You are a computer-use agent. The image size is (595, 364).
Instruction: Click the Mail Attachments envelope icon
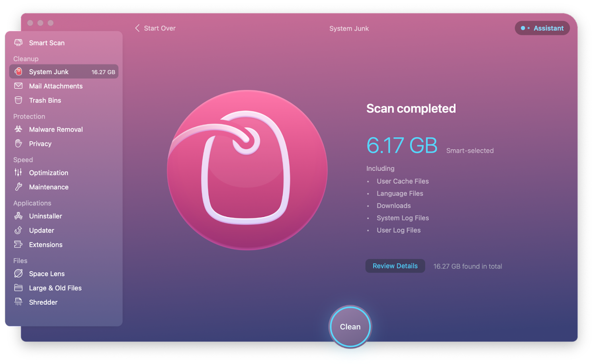pyautogui.click(x=18, y=86)
